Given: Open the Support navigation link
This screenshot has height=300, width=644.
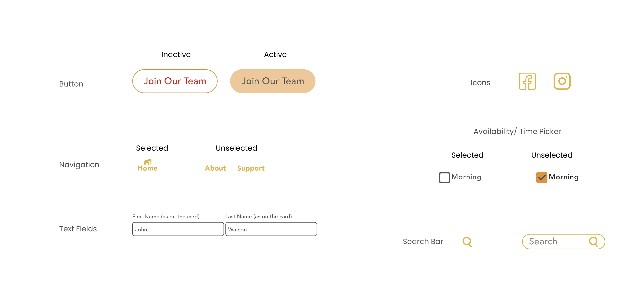Looking at the screenshot, I should [251, 168].
